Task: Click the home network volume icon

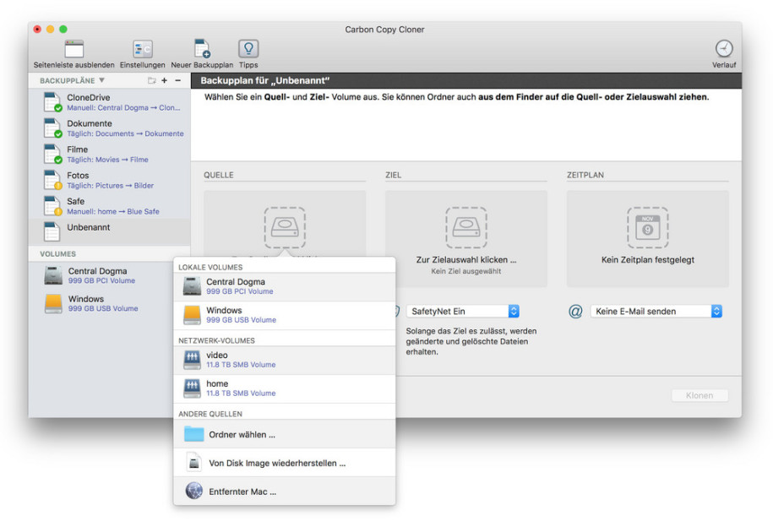Action: (192, 388)
